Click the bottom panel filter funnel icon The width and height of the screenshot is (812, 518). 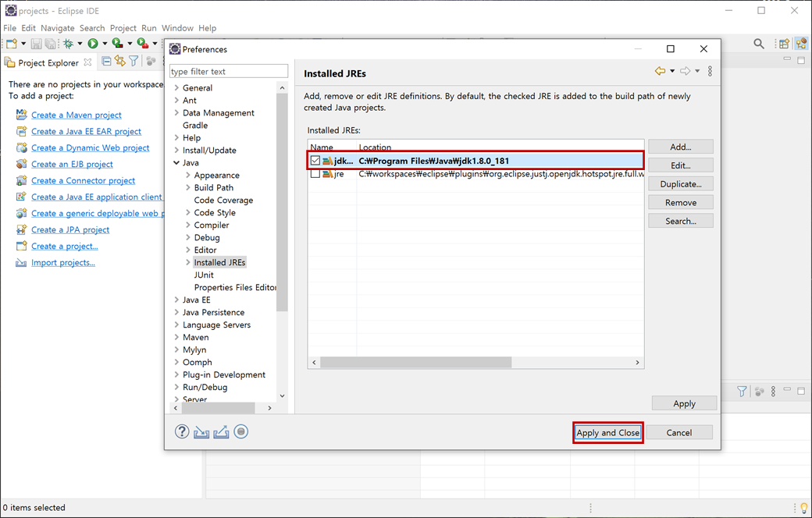[742, 391]
